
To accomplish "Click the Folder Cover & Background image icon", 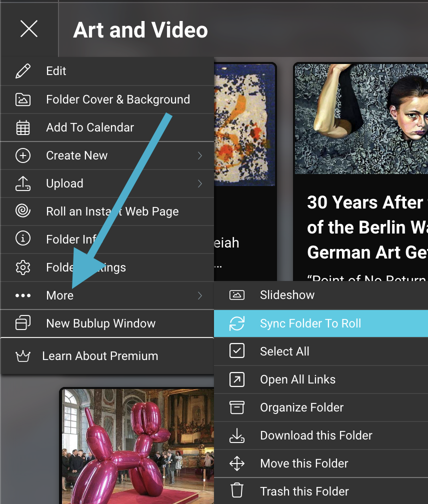I will [x=23, y=99].
